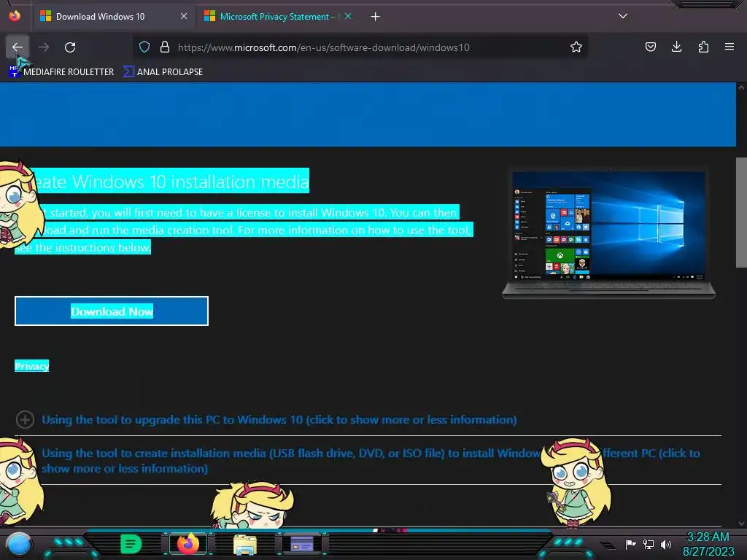747x560 pixels.
Task: Open File Explorer from the taskbar
Action: click(245, 544)
